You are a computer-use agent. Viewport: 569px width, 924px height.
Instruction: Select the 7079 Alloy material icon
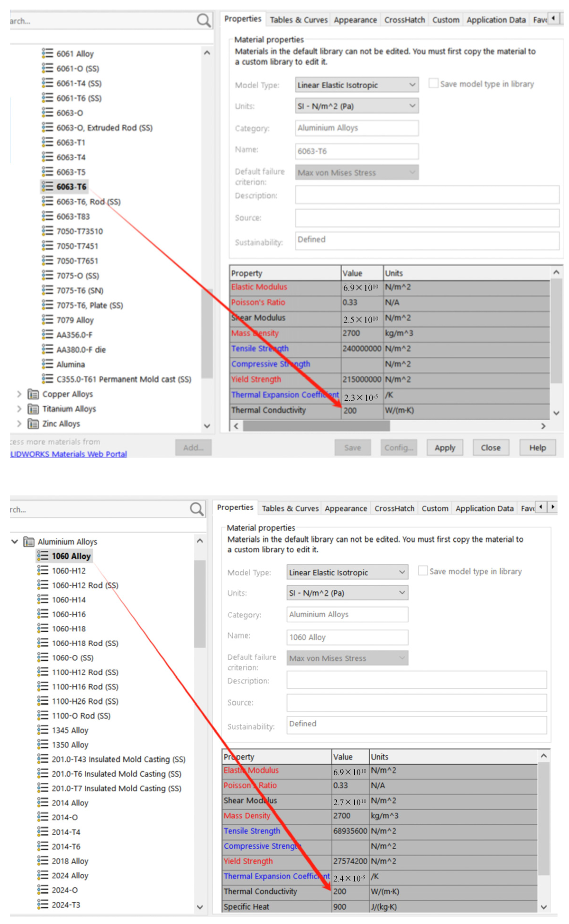[x=47, y=320]
